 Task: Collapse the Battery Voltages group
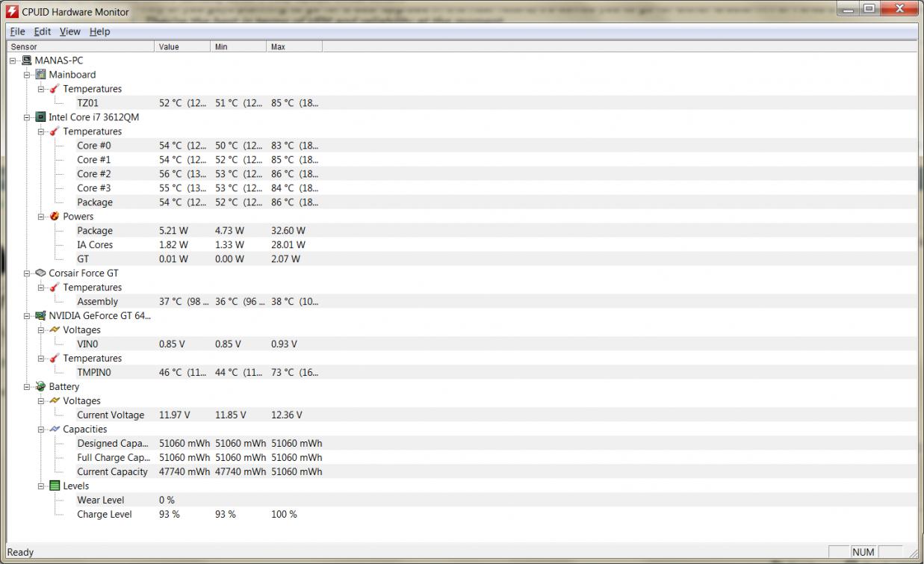click(x=41, y=401)
